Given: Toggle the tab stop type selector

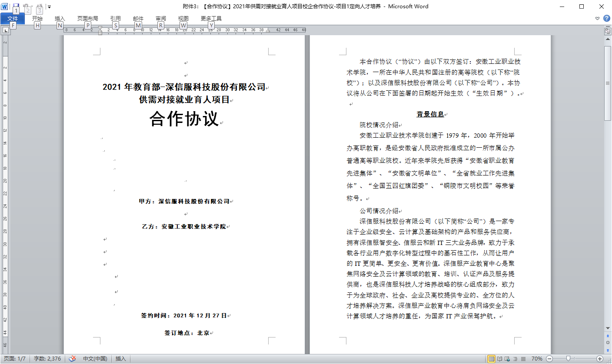Looking at the screenshot, I should (x=5, y=30).
